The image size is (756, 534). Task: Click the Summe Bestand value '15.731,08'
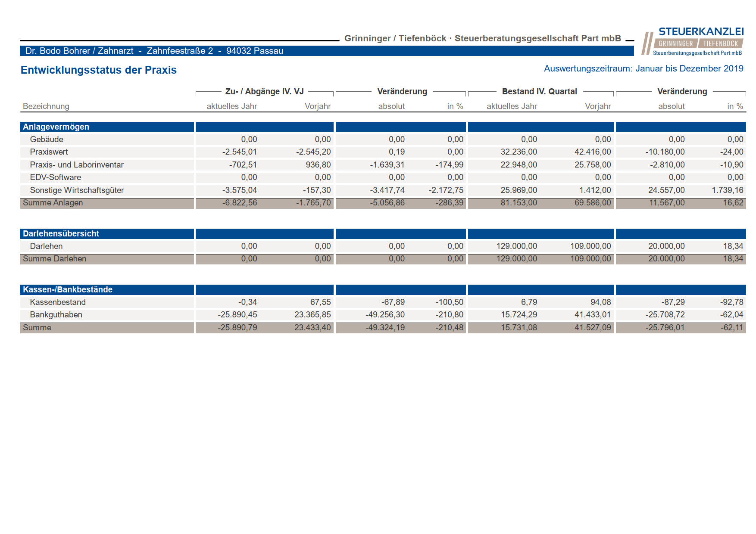519,328
